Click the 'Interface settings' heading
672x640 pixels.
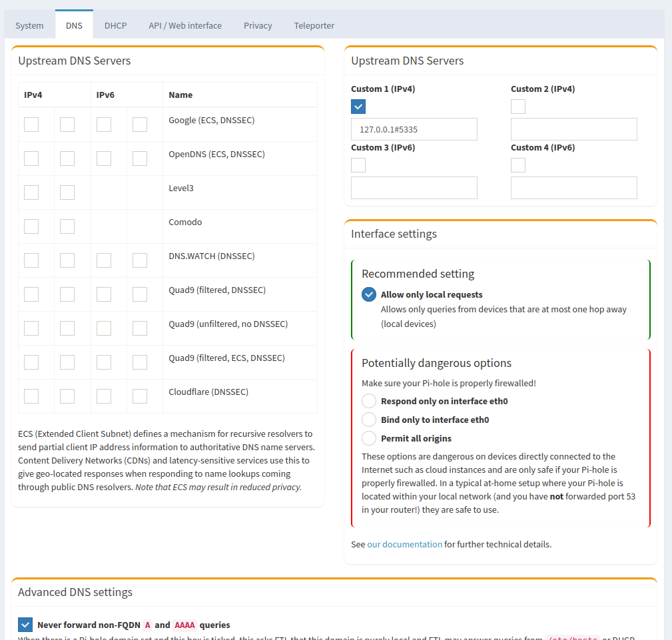[394, 234]
